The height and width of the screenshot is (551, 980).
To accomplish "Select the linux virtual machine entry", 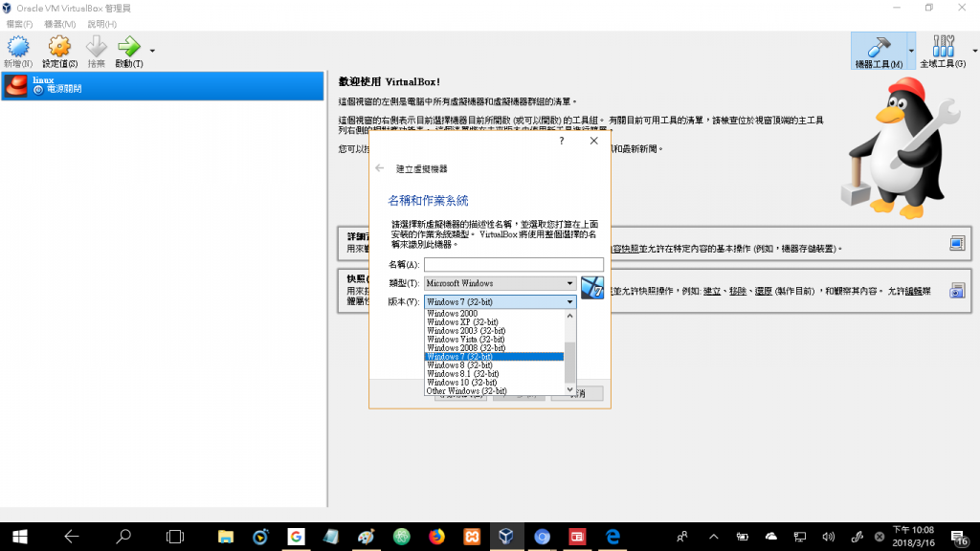I will pos(163,85).
